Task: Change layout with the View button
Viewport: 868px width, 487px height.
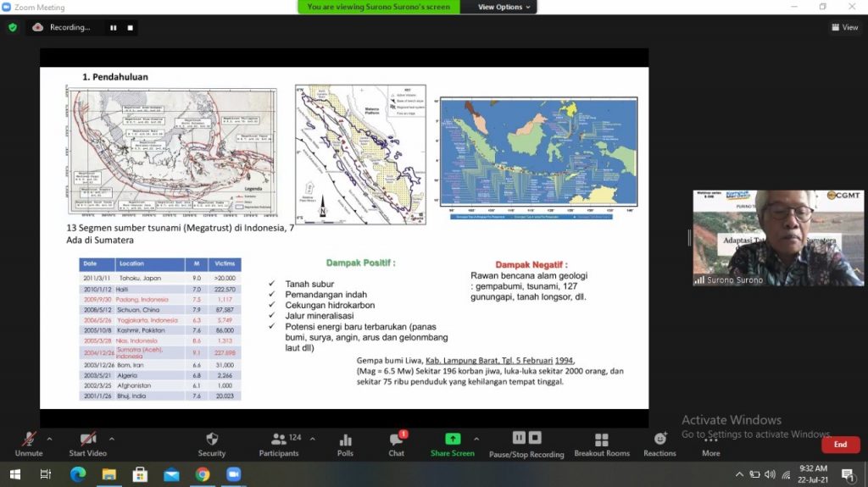Action: coord(845,27)
